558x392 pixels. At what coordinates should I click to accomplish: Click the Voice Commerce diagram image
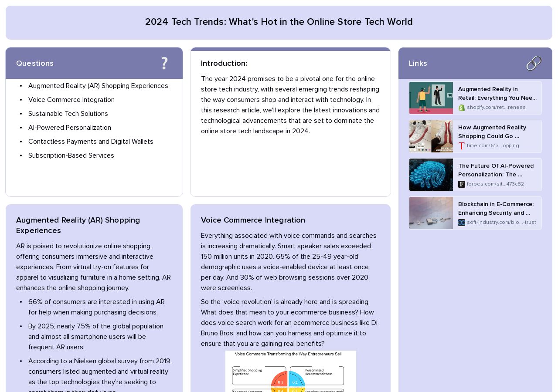click(291, 371)
